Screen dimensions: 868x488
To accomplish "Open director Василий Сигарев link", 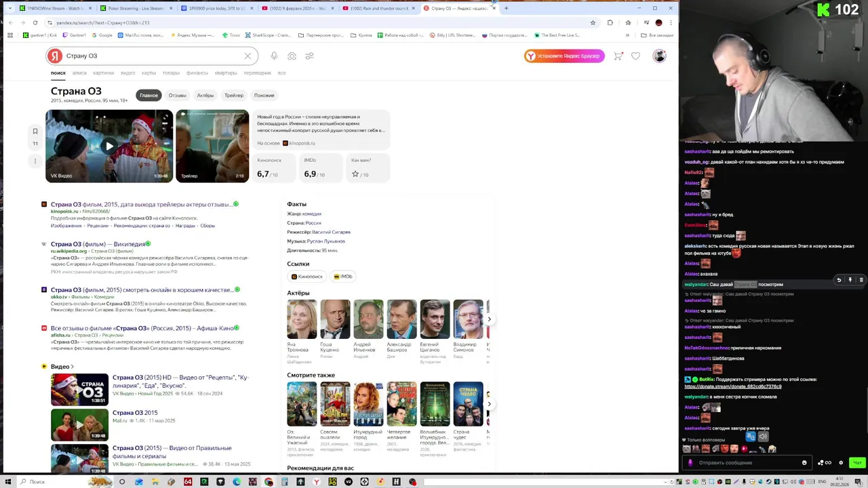I will pos(331,232).
